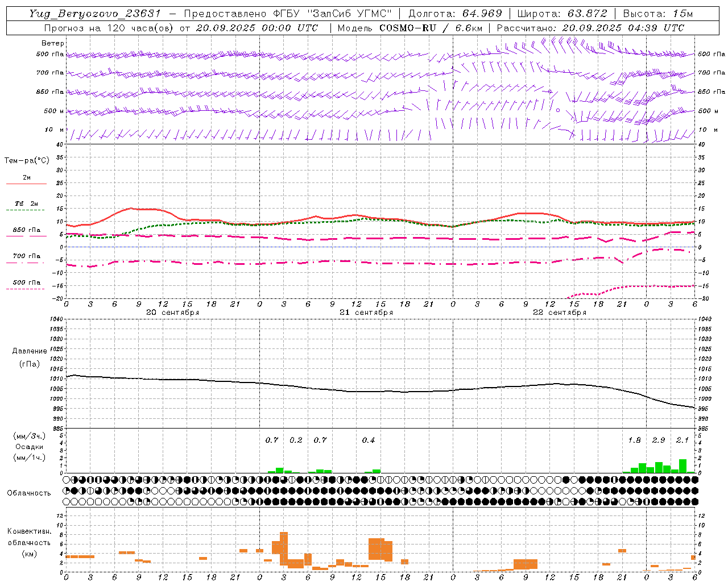Click the '(мм/3ч.)' precipitation unit label
728x582 pixels.
(29, 436)
